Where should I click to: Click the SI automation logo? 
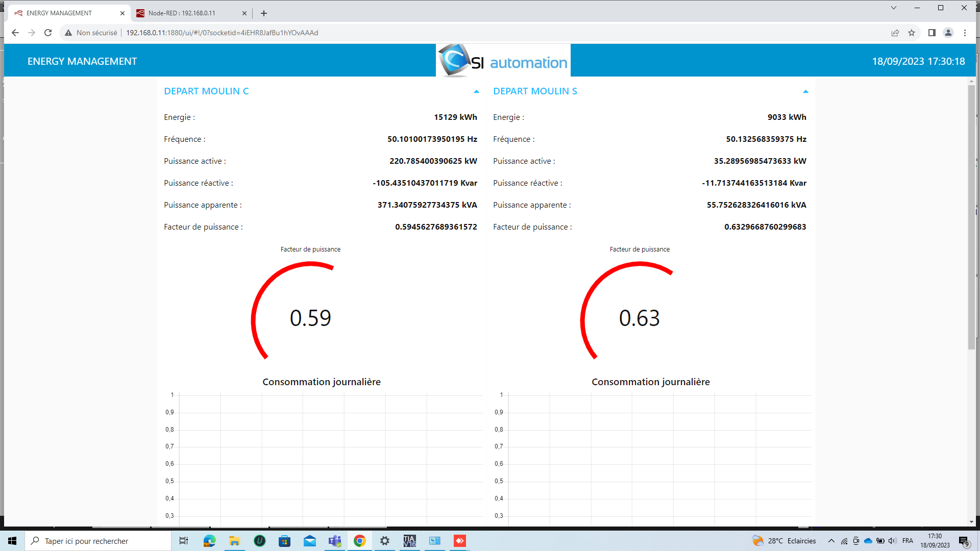tap(503, 61)
